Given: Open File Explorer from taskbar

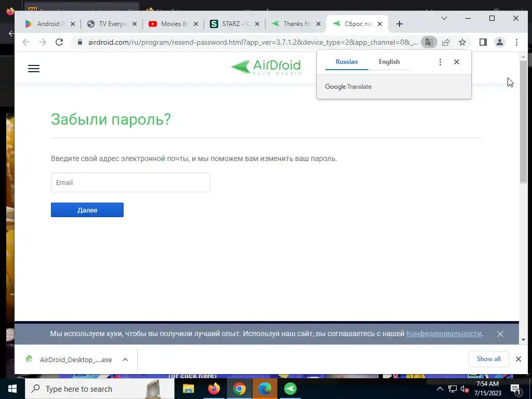Looking at the screenshot, I should point(188,389).
